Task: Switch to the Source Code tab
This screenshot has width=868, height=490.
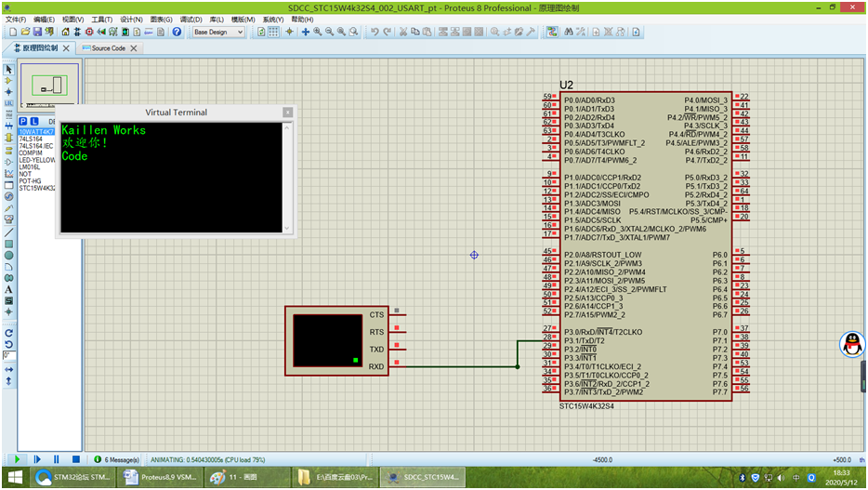Action: [x=108, y=48]
